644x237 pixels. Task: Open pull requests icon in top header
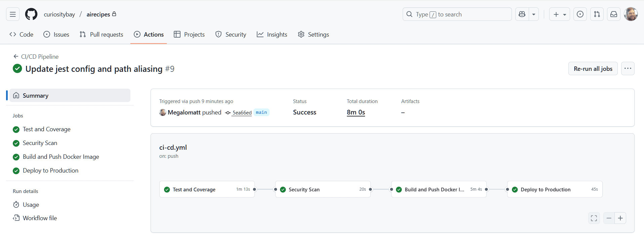597,14
